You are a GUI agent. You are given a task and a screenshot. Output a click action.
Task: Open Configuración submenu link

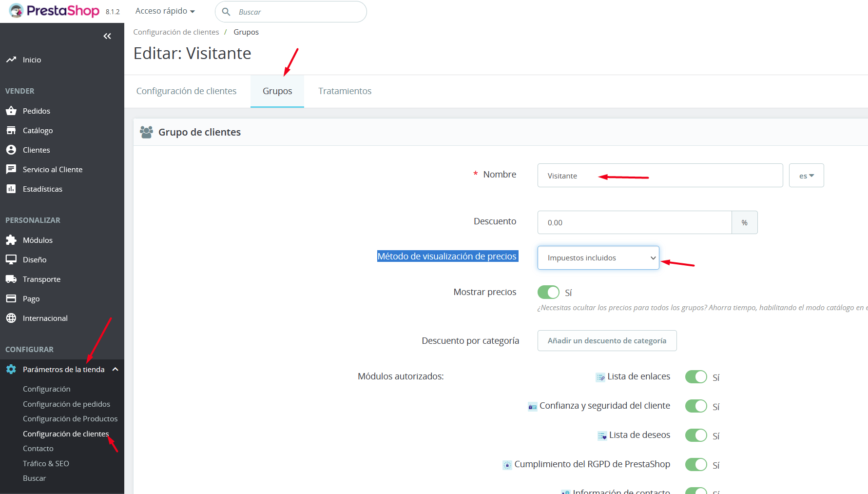coord(47,389)
